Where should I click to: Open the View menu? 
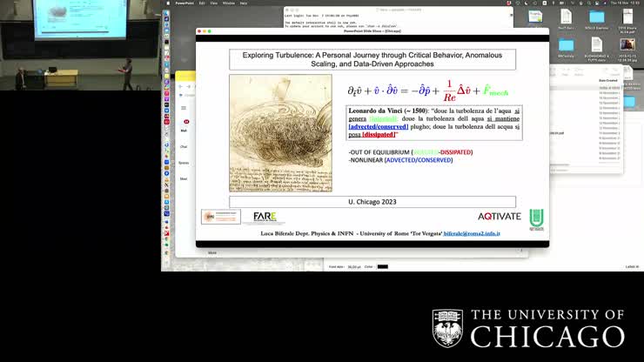click(214, 3)
